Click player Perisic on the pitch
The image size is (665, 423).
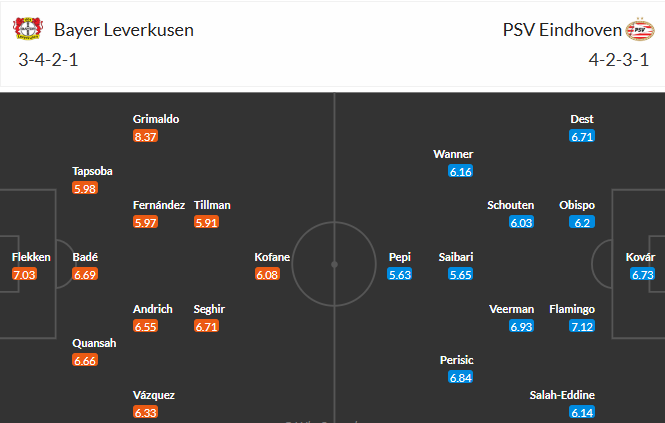(456, 360)
